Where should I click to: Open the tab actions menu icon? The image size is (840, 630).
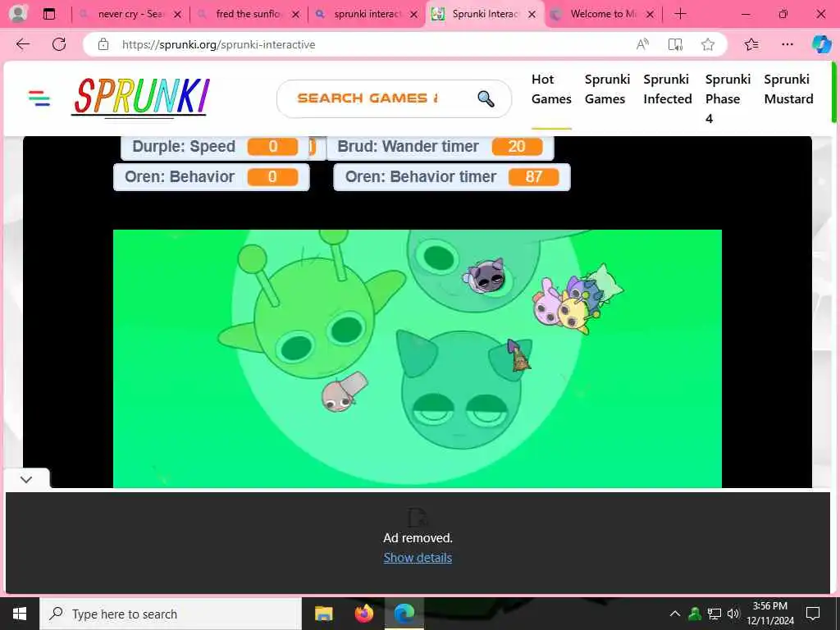49,15
